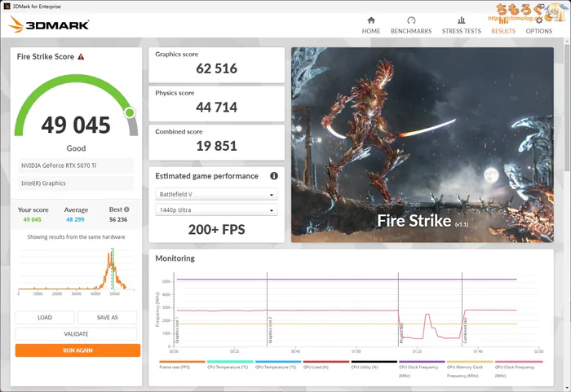Toggle CPU Temperature legend series

[229, 367]
